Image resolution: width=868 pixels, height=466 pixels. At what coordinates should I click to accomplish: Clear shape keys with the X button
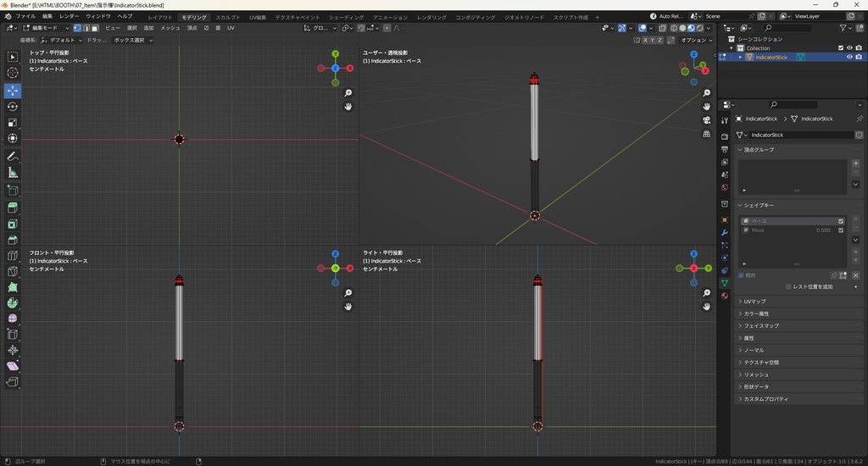click(855, 275)
